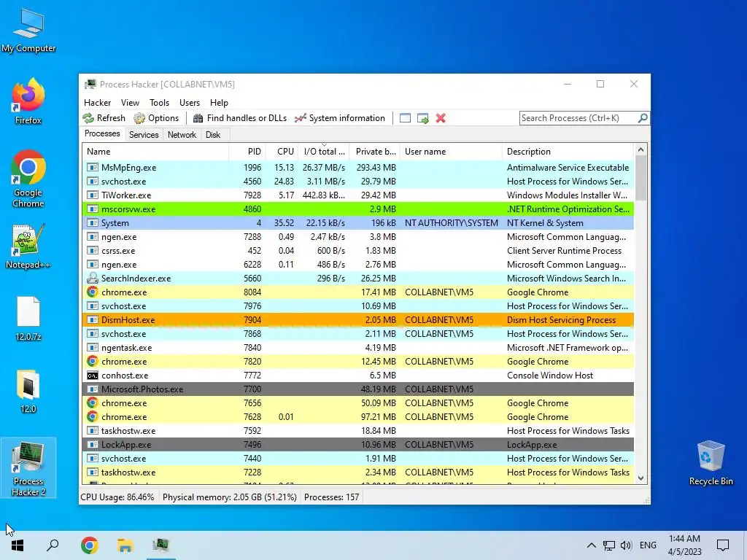Image resolution: width=747 pixels, height=560 pixels.
Task: Select the TiWorker.exe process row
Action: click(357, 195)
